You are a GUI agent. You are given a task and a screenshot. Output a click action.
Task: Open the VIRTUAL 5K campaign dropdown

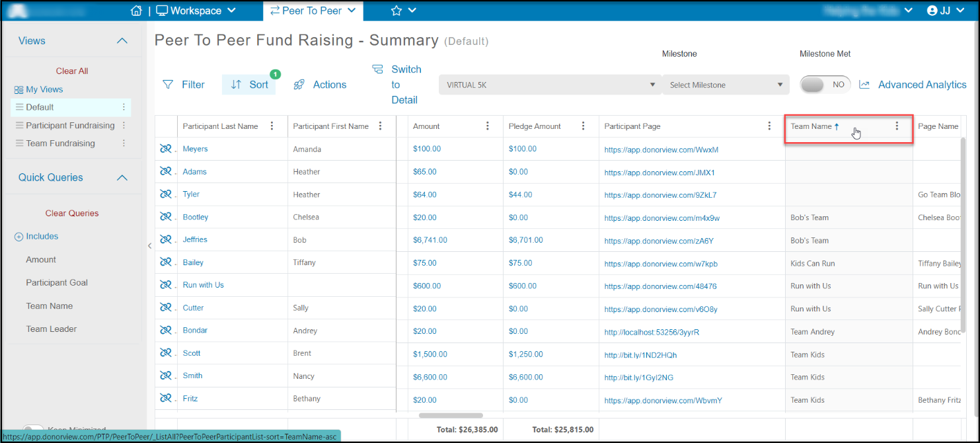(x=550, y=85)
